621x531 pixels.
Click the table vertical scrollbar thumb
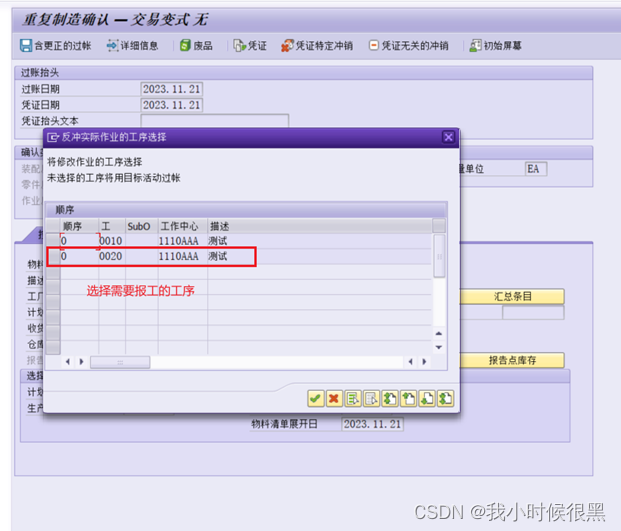tap(439, 256)
